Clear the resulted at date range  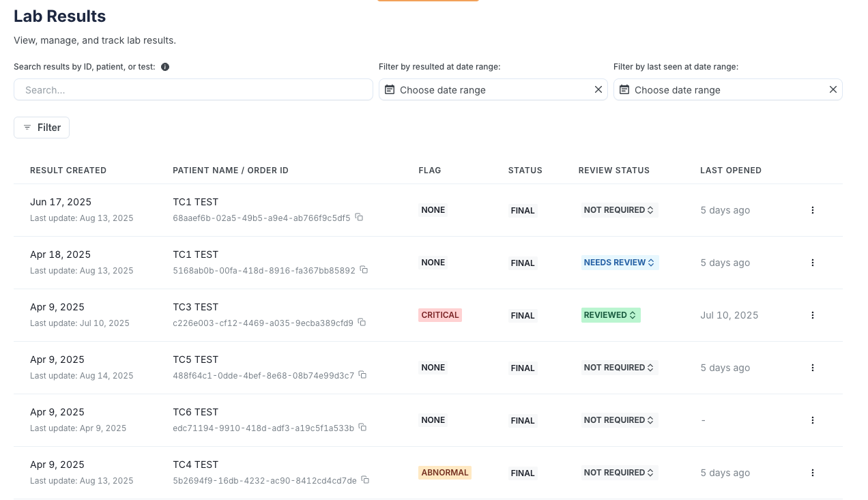point(598,89)
